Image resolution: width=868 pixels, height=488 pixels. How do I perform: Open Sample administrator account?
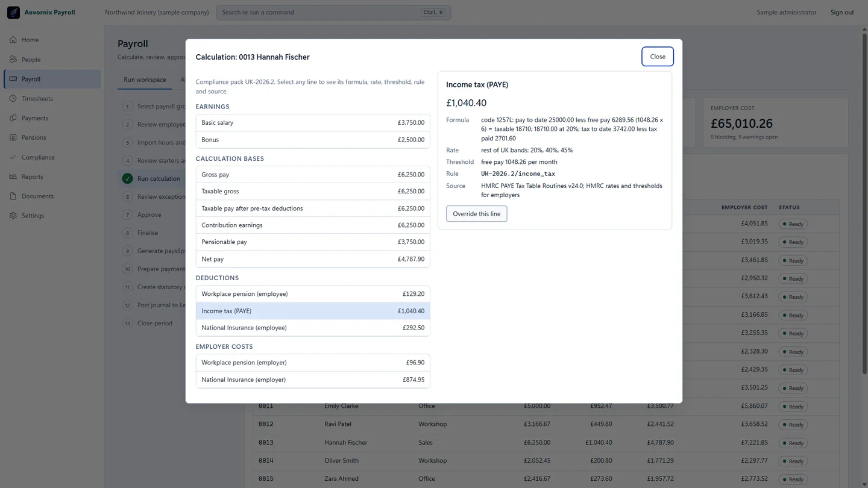click(787, 12)
